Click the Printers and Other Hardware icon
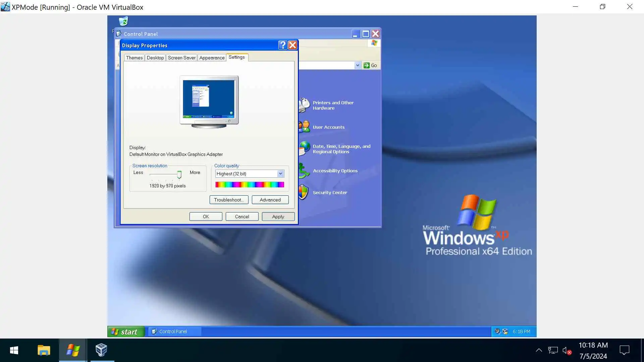Image resolution: width=644 pixels, height=362 pixels. coord(304,105)
